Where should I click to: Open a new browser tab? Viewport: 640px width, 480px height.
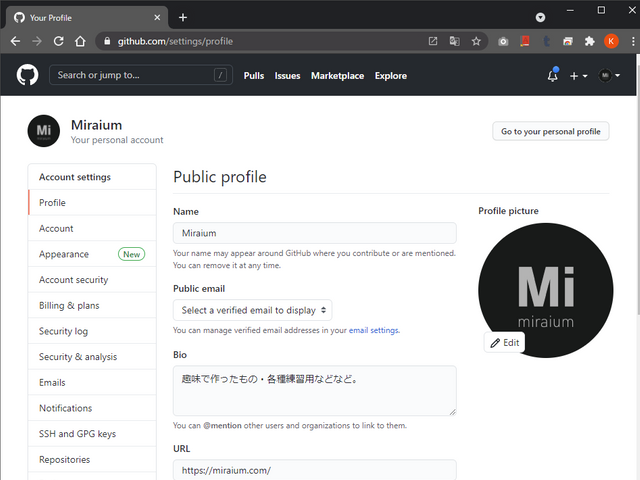pyautogui.click(x=183, y=18)
